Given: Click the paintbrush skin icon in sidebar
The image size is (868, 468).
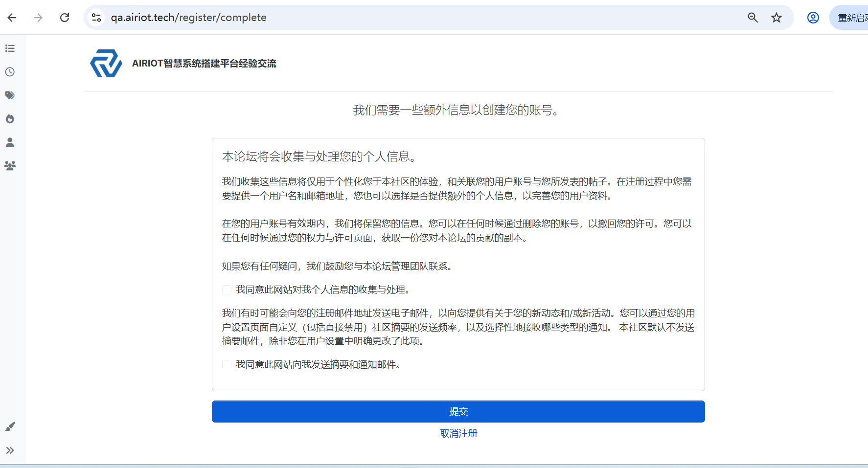Looking at the screenshot, I should coord(10,427).
